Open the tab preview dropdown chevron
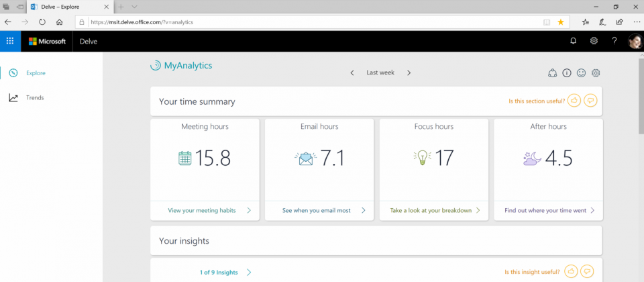Screen dimensions: 644x282 pos(134,7)
